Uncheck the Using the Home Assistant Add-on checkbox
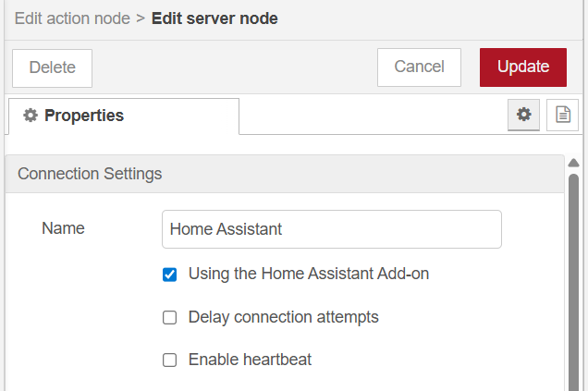The width and height of the screenshot is (588, 391). tap(170, 275)
